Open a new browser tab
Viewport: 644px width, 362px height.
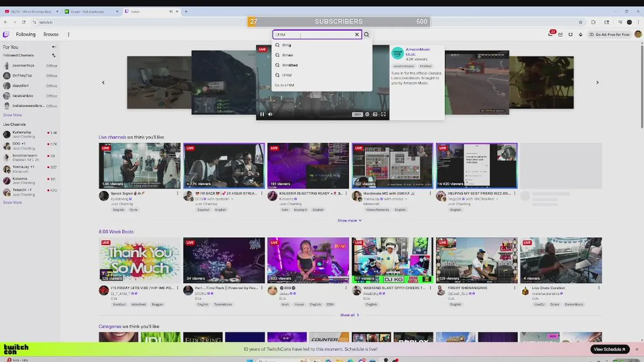tap(186, 11)
